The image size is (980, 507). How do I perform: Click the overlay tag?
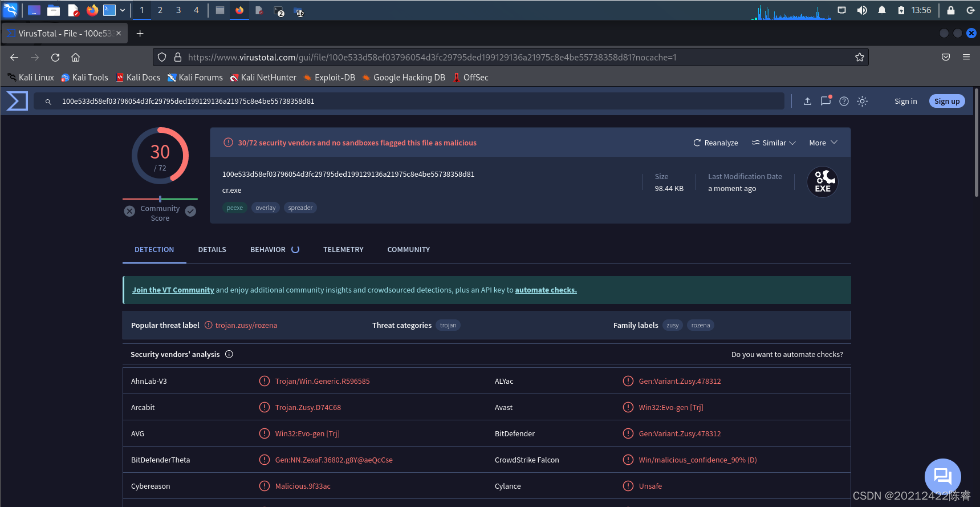coord(266,208)
